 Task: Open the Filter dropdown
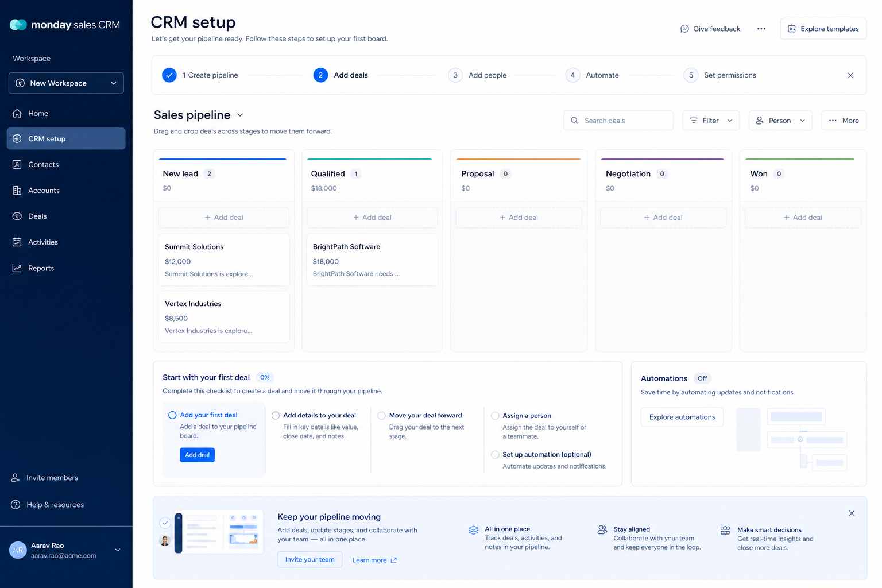(x=711, y=121)
